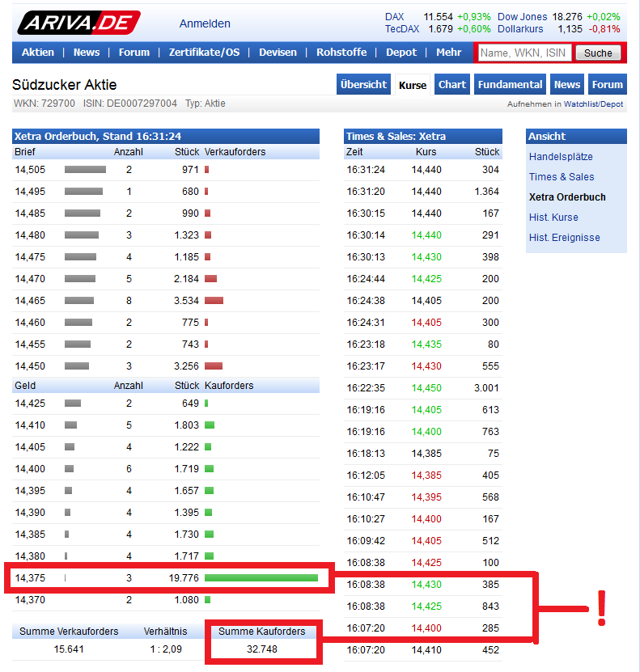
Task: Click the trade time 16:07:20 with 452 Stück
Action: tap(366, 650)
